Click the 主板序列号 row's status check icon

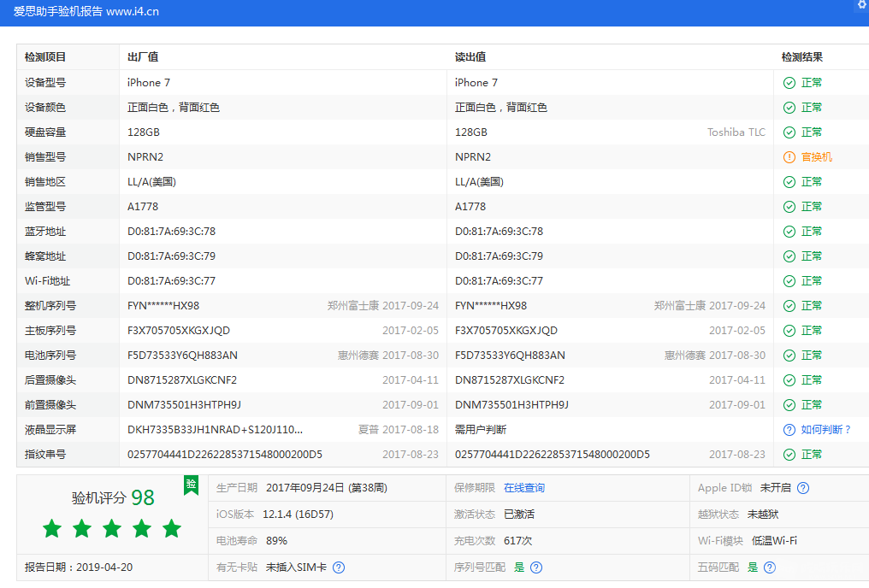tap(789, 331)
